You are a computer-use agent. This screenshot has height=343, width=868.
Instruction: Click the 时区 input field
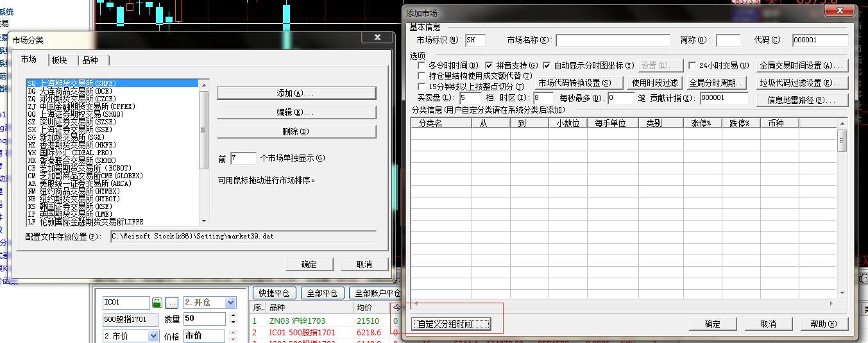point(543,98)
